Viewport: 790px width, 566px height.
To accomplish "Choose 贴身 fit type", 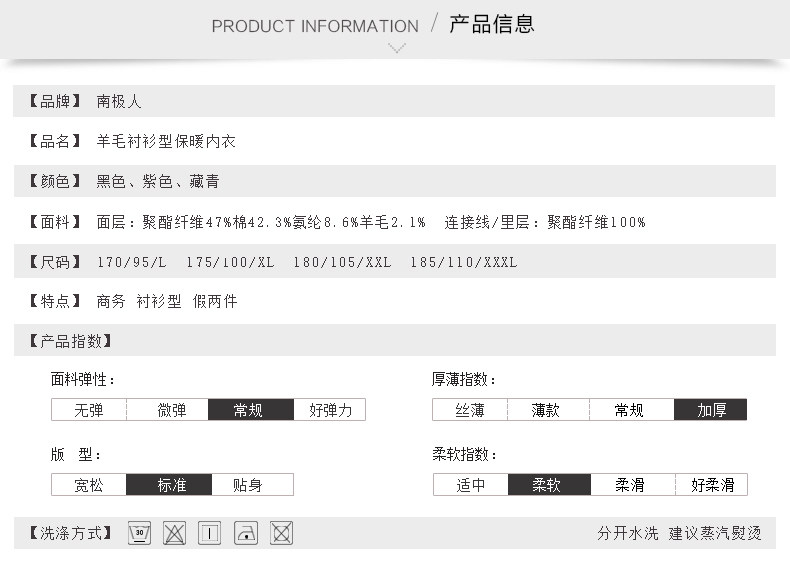I will 248,485.
